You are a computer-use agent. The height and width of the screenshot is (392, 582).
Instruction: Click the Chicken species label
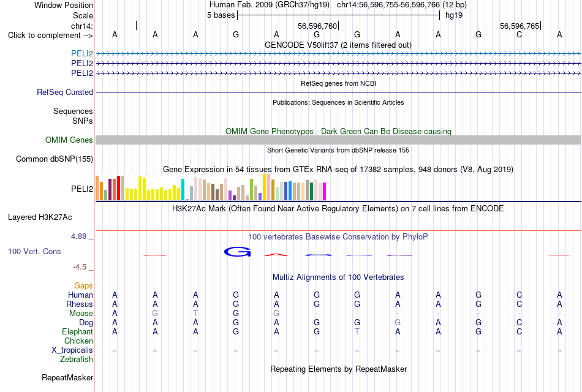78,341
